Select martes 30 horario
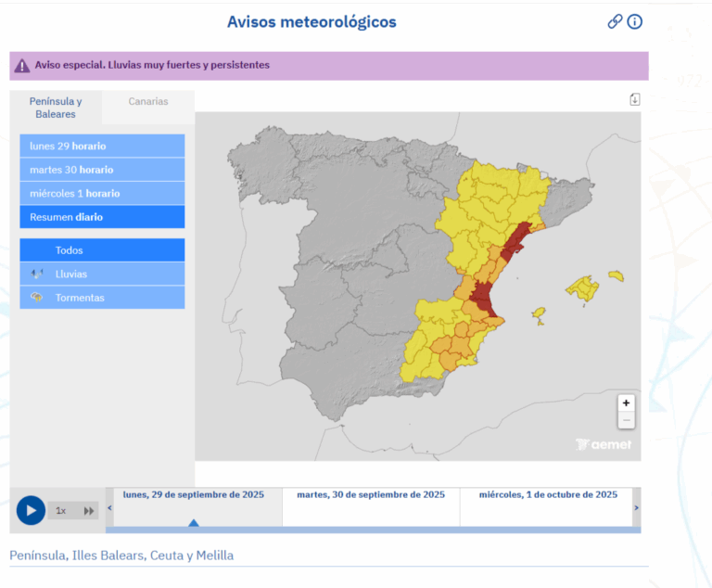This screenshot has height=588, width=712. (102, 170)
